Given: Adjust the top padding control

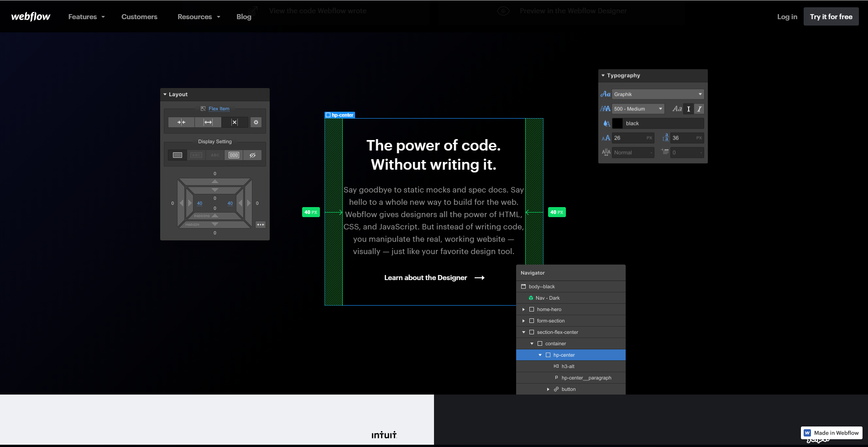Looking at the screenshot, I should click(x=215, y=190).
